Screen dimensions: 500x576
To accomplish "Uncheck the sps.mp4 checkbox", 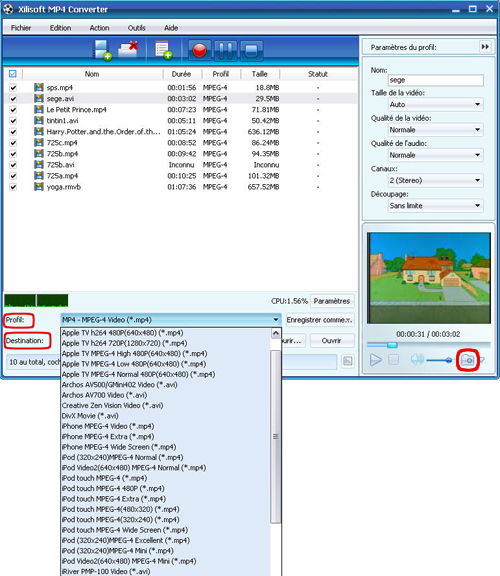I will click(x=13, y=88).
